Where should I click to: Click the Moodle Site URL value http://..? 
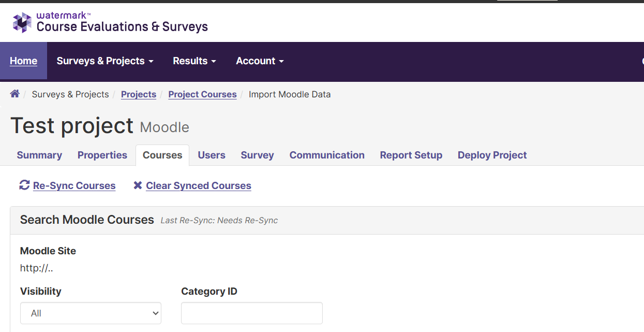(x=37, y=268)
